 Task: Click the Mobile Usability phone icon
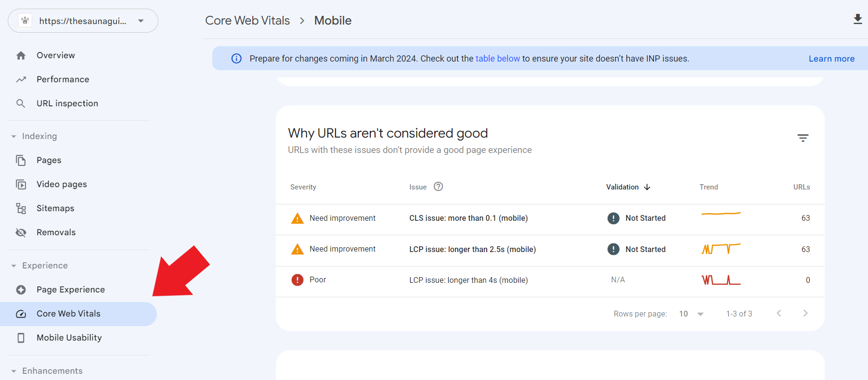(x=21, y=338)
